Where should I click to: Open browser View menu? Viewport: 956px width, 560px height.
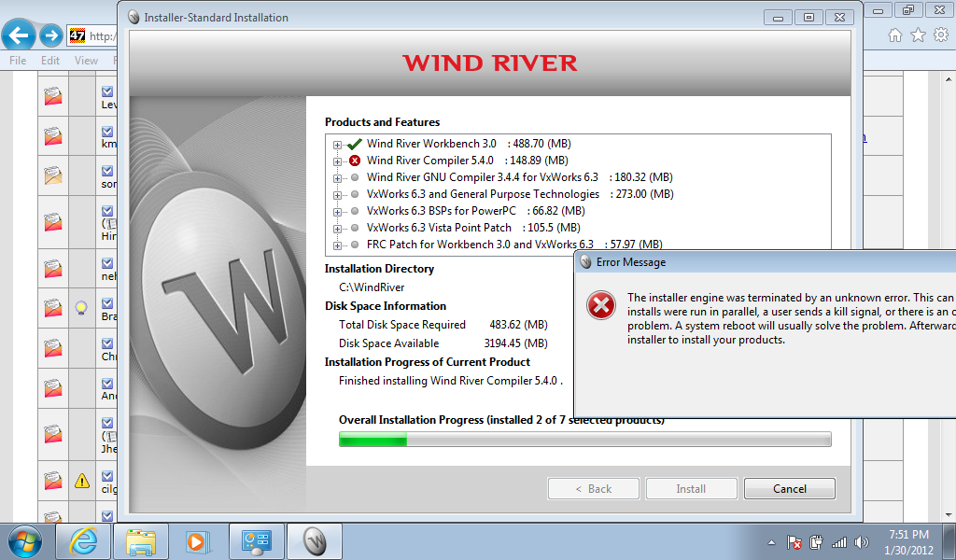point(86,61)
